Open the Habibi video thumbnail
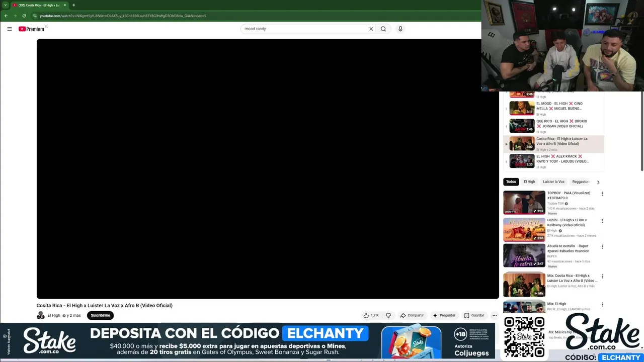 pos(524,229)
